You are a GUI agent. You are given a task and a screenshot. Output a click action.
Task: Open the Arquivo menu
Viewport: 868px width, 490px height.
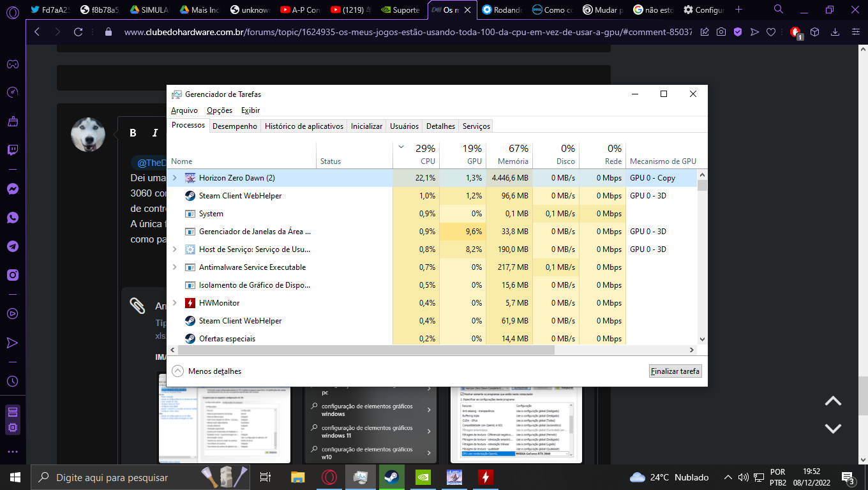184,110
